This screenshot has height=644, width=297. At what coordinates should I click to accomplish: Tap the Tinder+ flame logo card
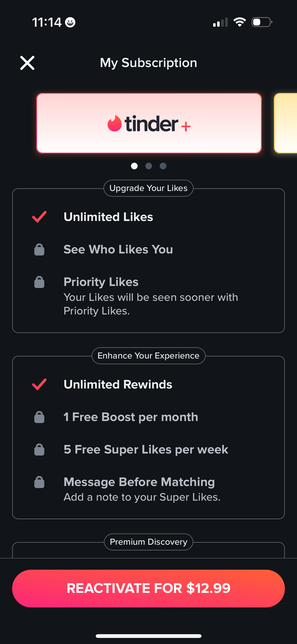(x=149, y=123)
